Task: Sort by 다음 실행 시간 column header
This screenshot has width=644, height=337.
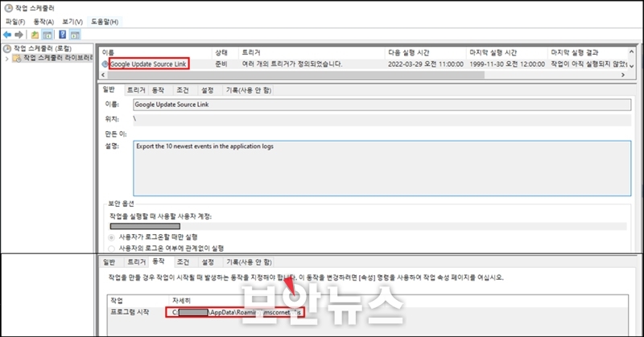Action: pyautogui.click(x=409, y=52)
